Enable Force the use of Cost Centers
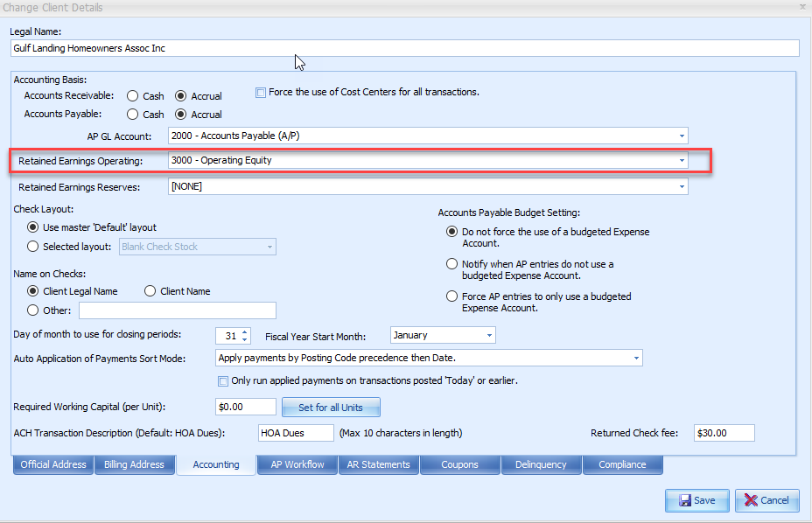This screenshot has width=812, height=523. (261, 93)
